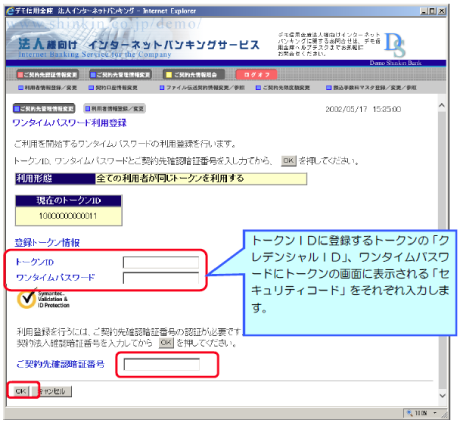Select the ご契約先限度額変更 submenu item
Screen dimensions: 460x426
pos(283,88)
